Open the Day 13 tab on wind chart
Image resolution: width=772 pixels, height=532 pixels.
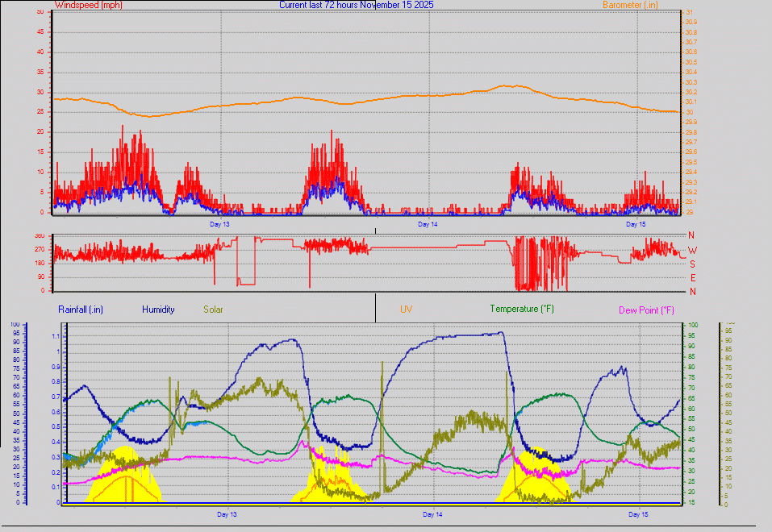219,224
